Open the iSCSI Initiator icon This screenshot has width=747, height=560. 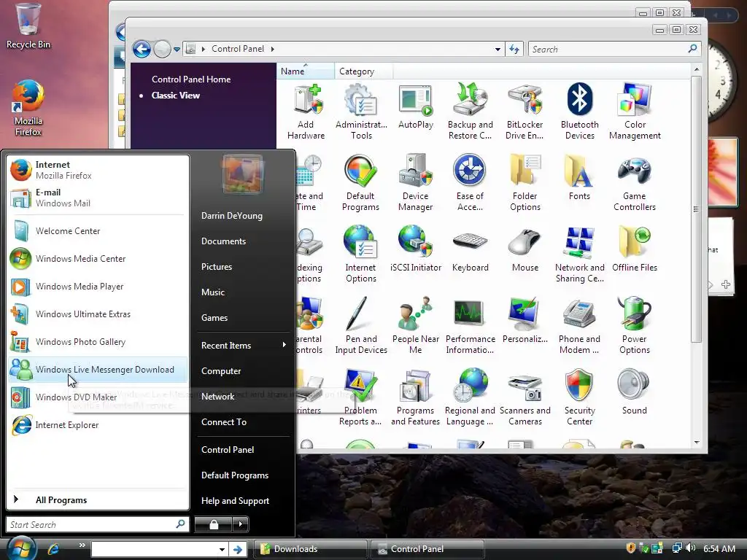coord(415,249)
